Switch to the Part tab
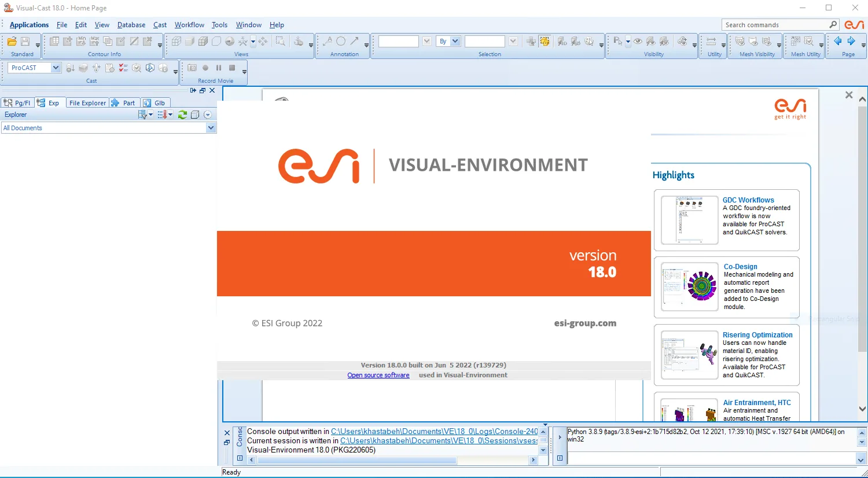The height and width of the screenshot is (478, 868). pos(124,103)
